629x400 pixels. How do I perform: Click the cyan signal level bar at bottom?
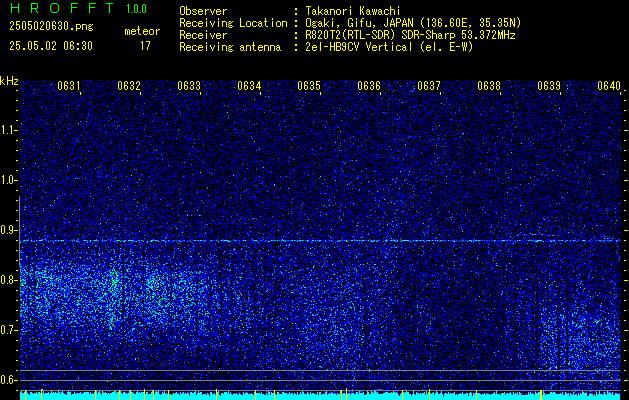tap(320, 396)
